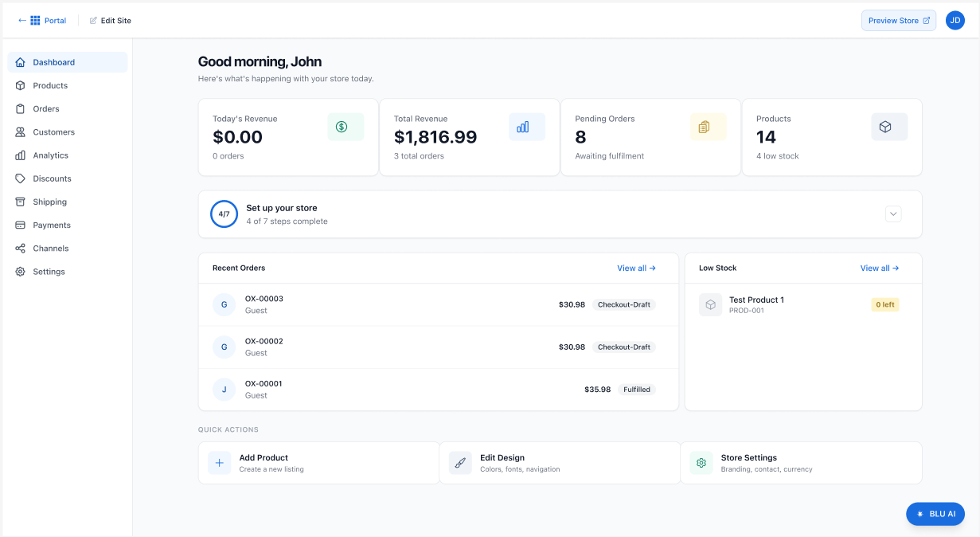Click the back arrow beside Portal
The height and width of the screenshot is (537, 980).
point(21,21)
